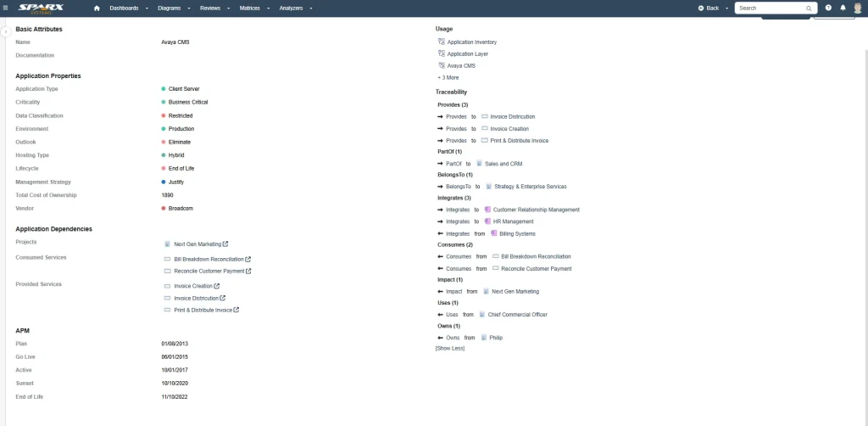The image size is (868, 426).
Task: Click the Avaya CMS name value
Action: tap(175, 42)
